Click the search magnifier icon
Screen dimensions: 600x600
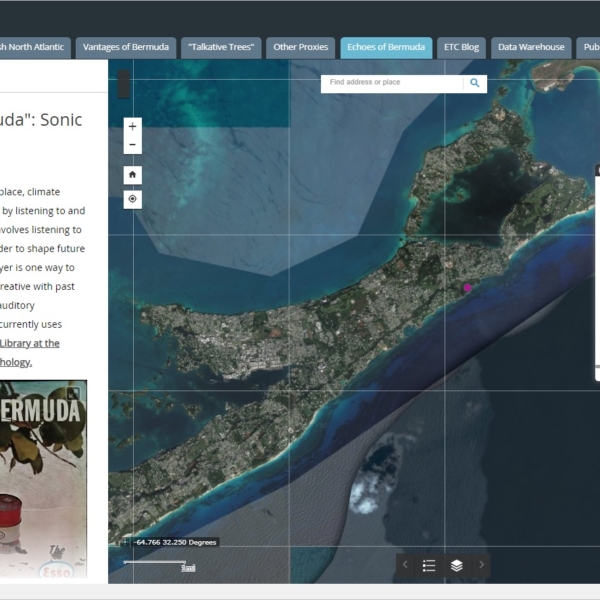tap(475, 83)
